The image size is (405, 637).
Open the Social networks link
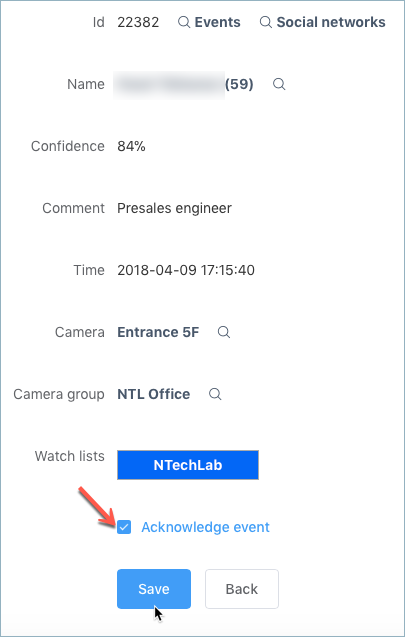331,22
